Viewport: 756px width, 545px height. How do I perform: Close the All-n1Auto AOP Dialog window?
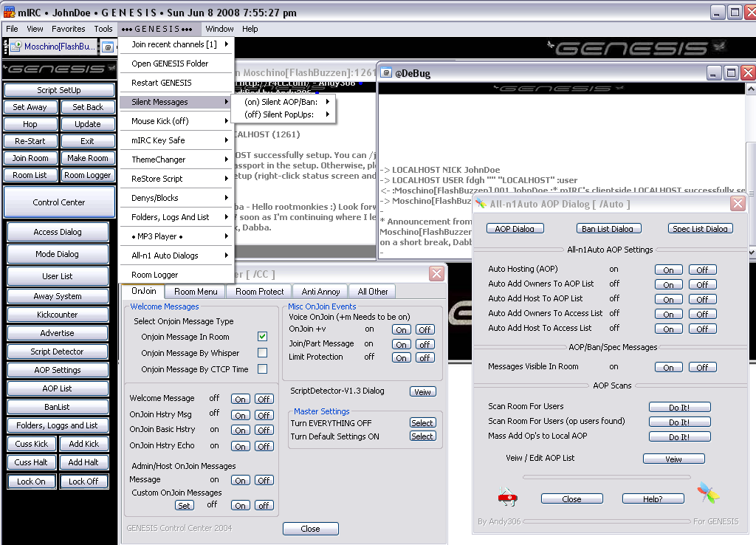[738, 204]
